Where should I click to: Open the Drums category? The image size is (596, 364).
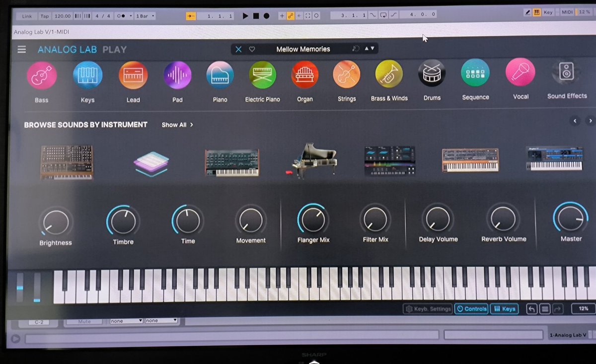pos(432,73)
